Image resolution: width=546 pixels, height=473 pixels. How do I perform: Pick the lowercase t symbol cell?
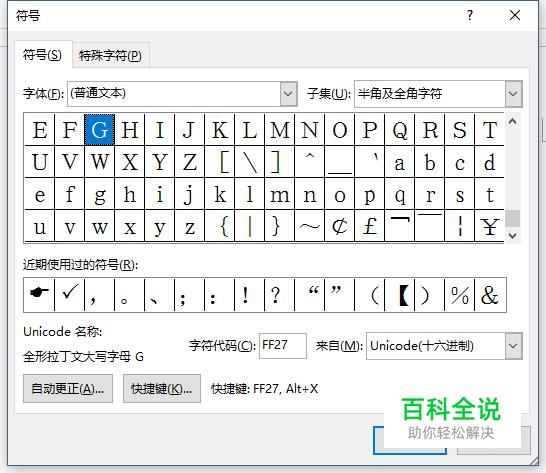[489, 194]
